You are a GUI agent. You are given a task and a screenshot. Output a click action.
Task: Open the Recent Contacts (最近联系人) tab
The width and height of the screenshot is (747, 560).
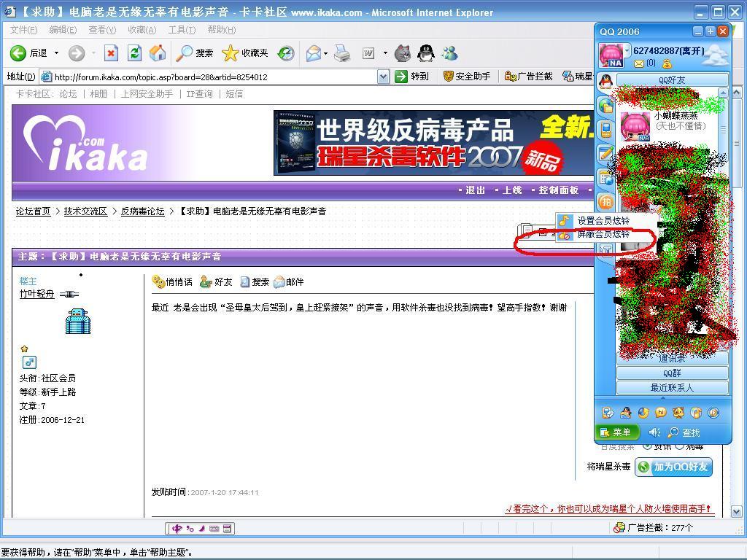click(672, 387)
